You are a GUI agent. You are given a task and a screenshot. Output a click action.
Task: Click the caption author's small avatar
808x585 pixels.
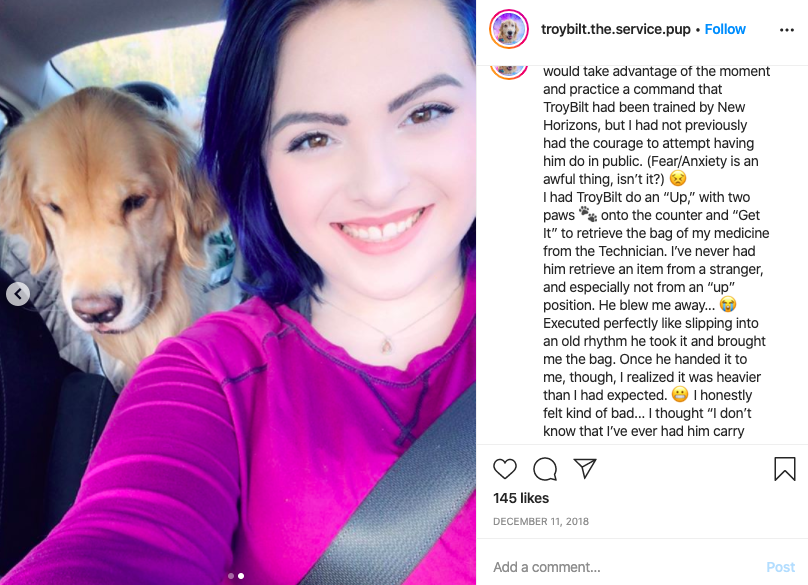[x=509, y=70]
